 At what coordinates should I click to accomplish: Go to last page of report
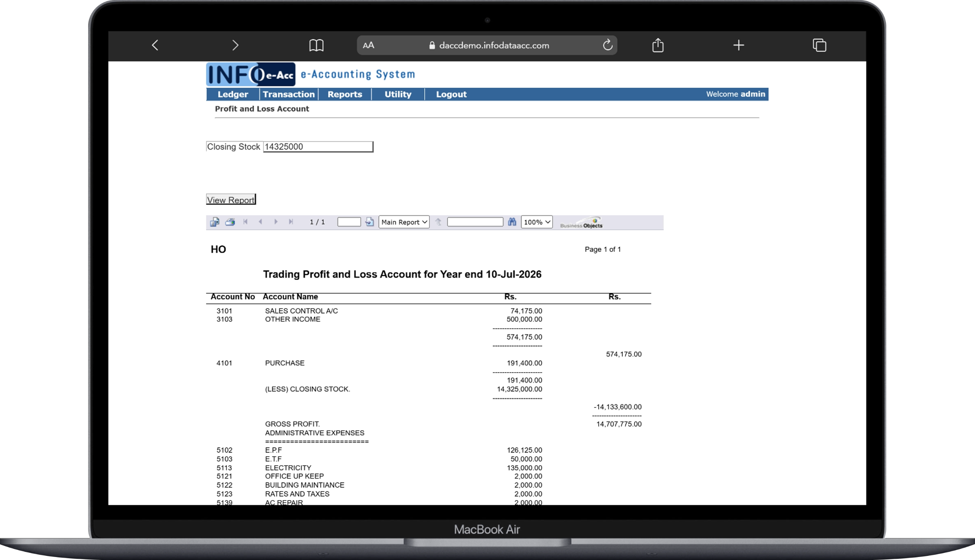291,222
